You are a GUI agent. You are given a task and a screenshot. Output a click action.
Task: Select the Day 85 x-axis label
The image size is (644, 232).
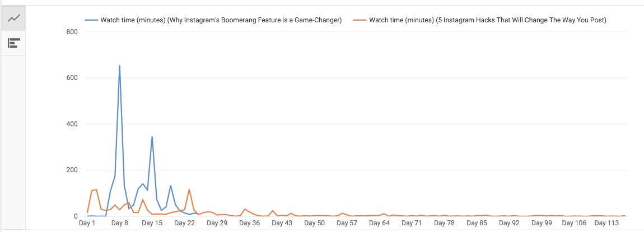[477, 223]
